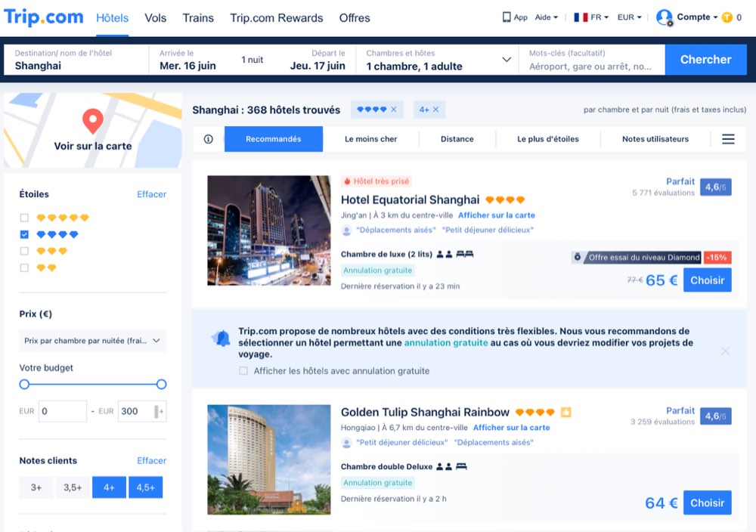Click the French flag language icon

pyautogui.click(x=581, y=17)
